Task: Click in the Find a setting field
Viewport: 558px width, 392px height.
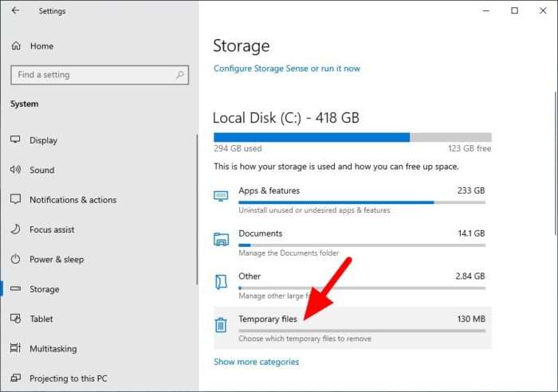Action: pyautogui.click(x=100, y=75)
